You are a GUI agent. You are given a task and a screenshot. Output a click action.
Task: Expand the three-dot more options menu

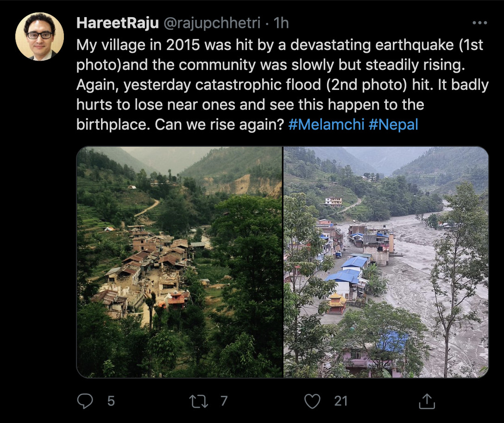pos(479,23)
